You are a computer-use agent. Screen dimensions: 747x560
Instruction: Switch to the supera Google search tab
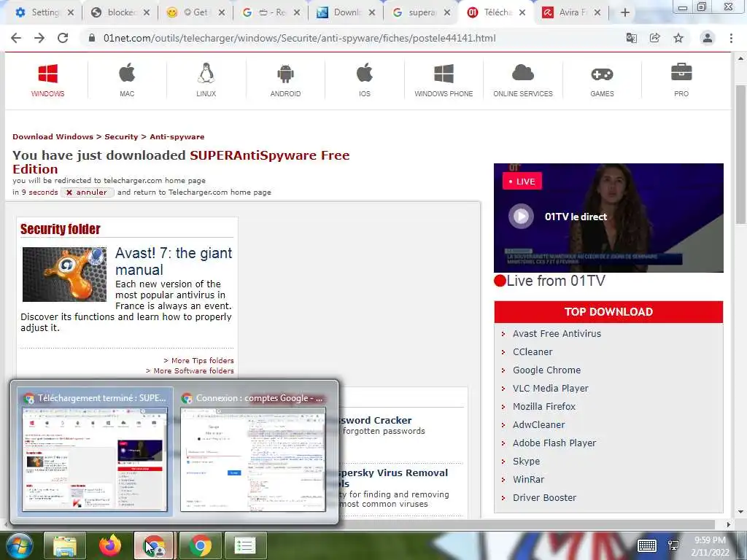(x=421, y=12)
